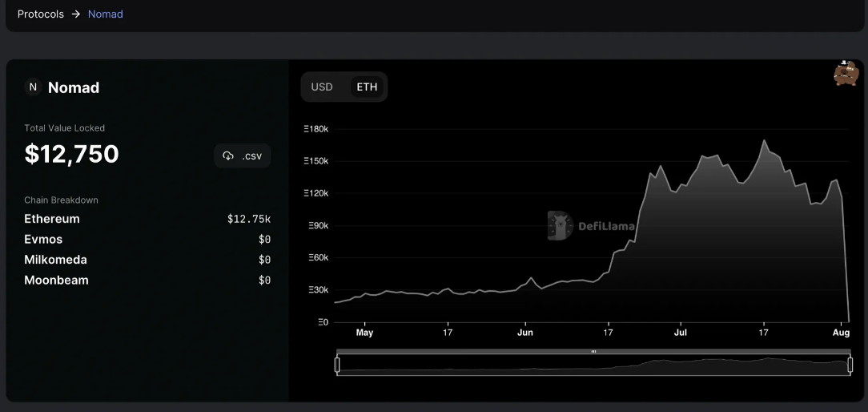The image size is (868, 412).
Task: Open the Protocols breadcrumb link
Action: (x=40, y=14)
